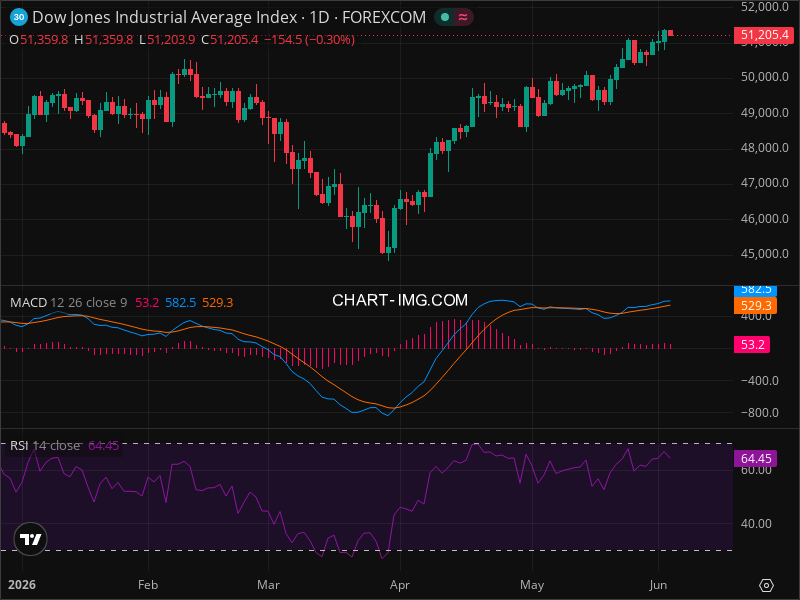
Task: Click the RSI value 64.45 in legend
Action: tap(104, 445)
